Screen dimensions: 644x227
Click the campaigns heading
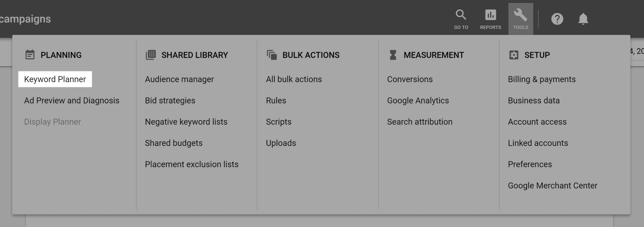coord(25,19)
